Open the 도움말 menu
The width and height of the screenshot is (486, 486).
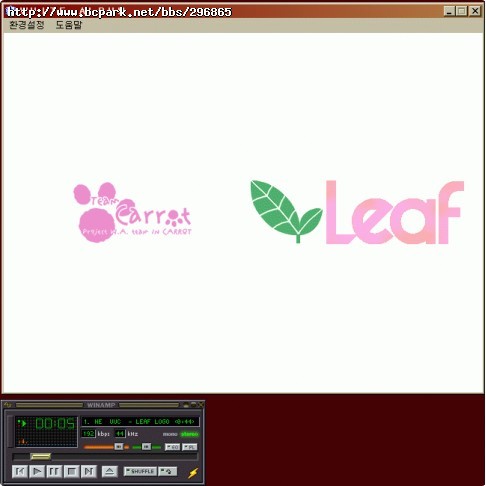[69, 25]
